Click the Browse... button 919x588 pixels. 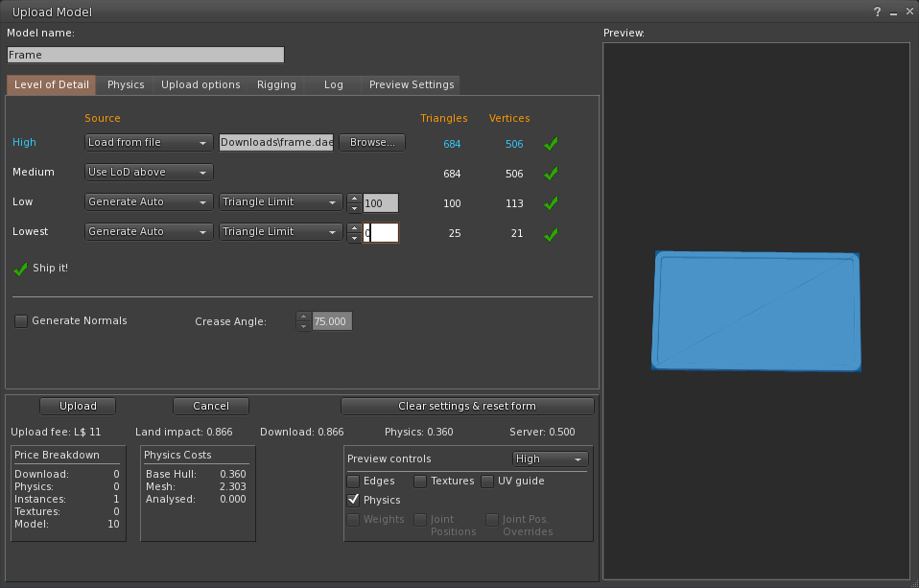(372, 143)
